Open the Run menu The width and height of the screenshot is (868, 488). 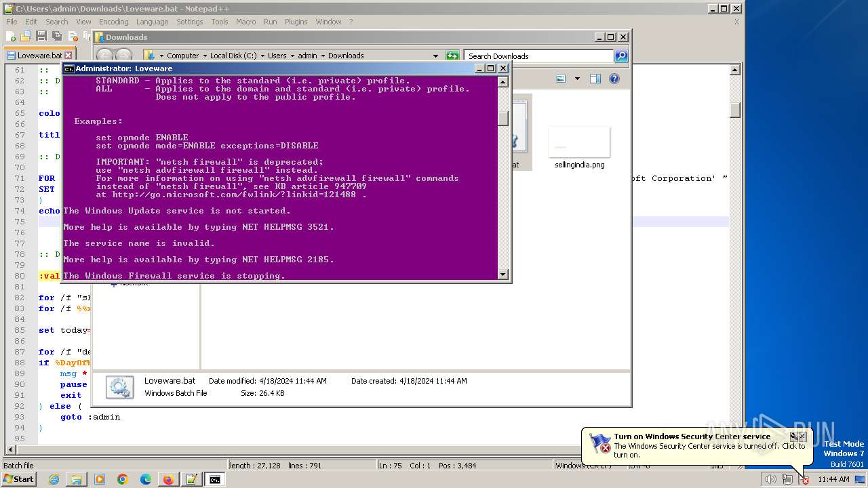[271, 22]
